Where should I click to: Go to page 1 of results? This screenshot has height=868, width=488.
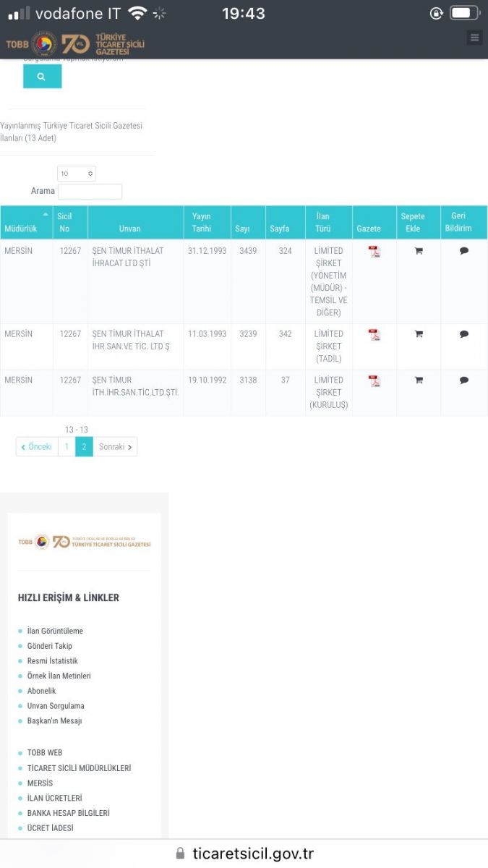(x=67, y=447)
